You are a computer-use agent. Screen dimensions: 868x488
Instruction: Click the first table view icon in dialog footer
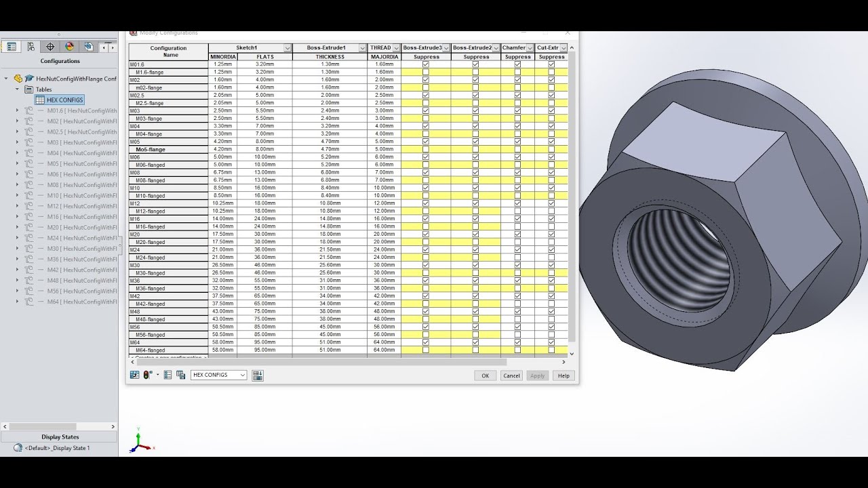(x=134, y=375)
